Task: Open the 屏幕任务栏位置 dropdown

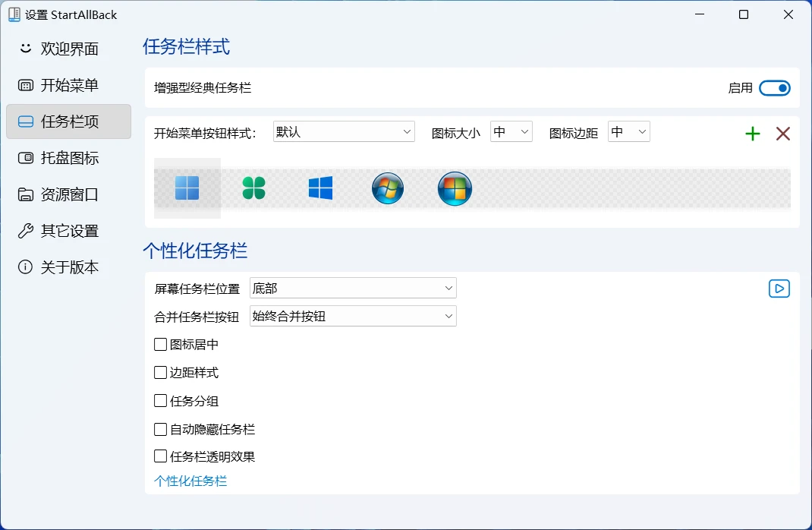Action: point(353,289)
